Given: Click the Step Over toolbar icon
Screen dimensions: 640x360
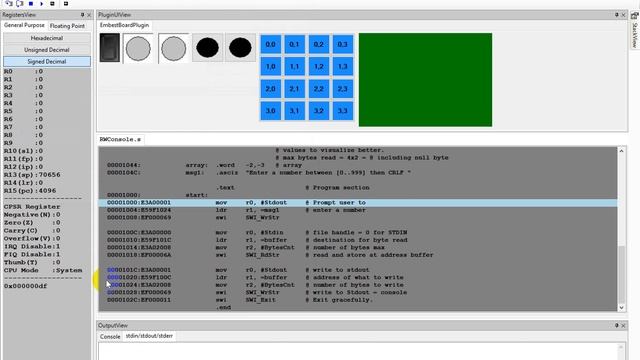Looking at the screenshot, I should [x=19, y=3].
